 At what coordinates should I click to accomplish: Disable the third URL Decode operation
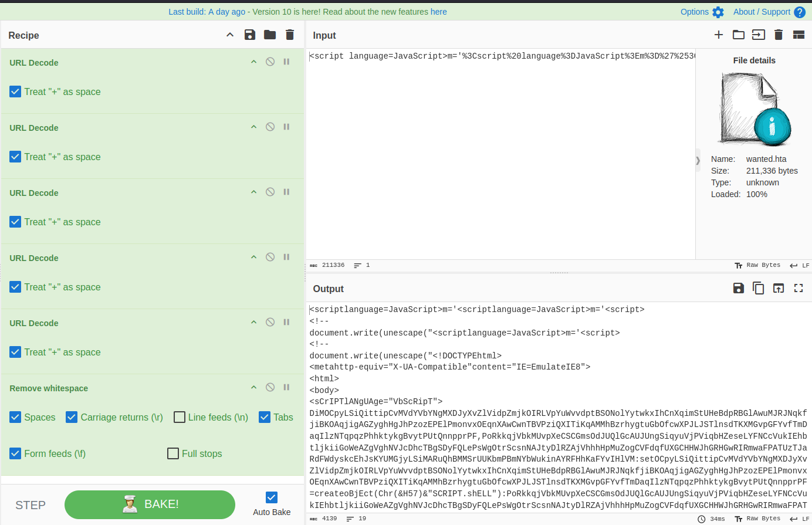click(270, 192)
